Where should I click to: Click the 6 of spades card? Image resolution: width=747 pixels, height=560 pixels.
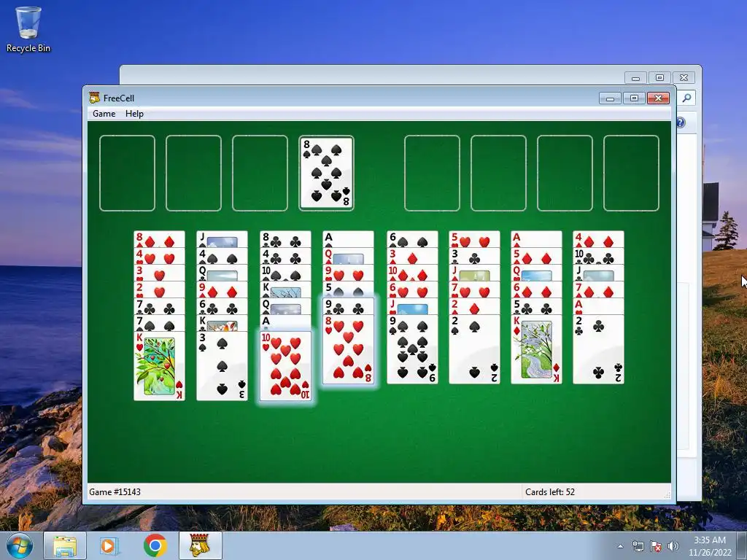click(x=413, y=239)
